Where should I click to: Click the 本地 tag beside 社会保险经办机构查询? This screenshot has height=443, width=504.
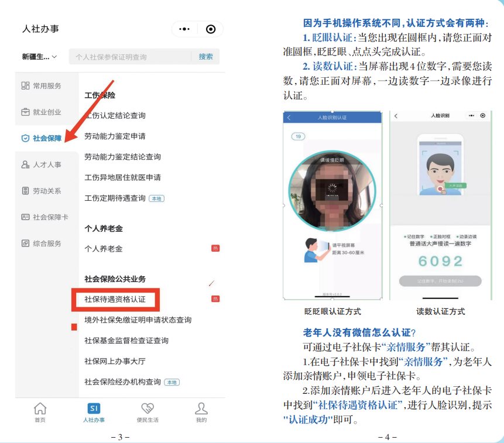(x=172, y=382)
